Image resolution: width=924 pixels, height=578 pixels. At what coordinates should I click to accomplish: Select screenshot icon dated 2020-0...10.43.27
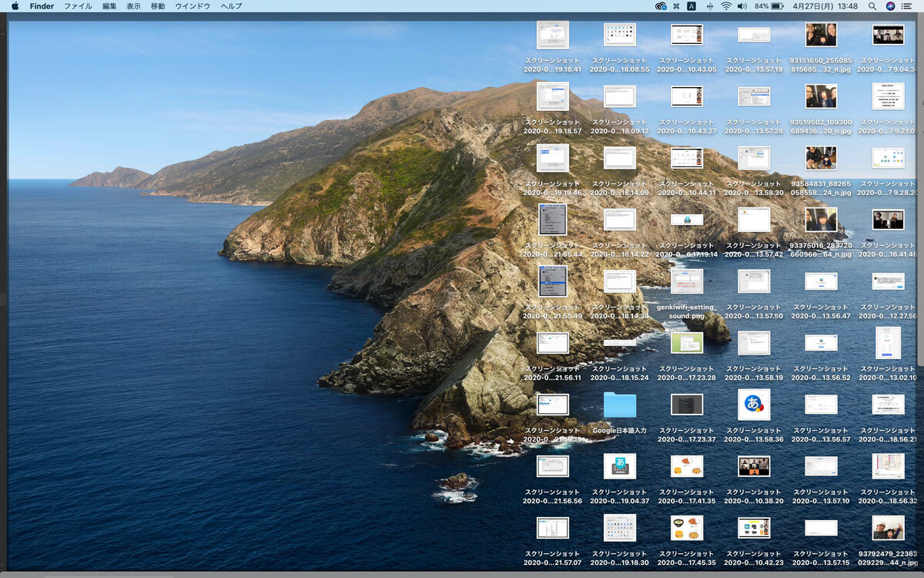(687, 96)
